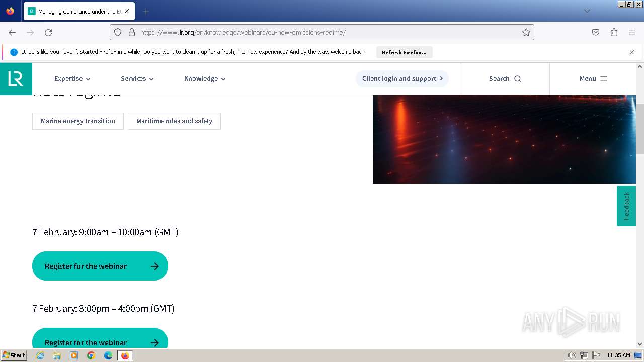
Task: Expand the Knowledge dropdown menu
Action: (x=205, y=79)
